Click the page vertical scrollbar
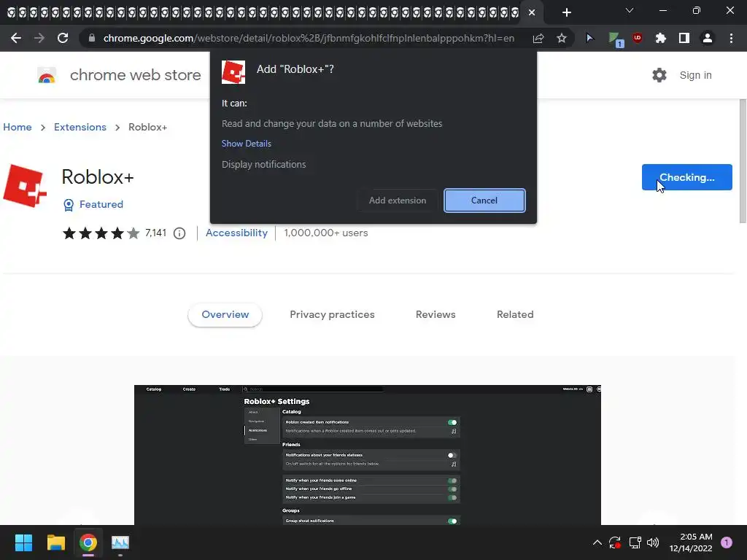Image resolution: width=747 pixels, height=560 pixels. 743,161
